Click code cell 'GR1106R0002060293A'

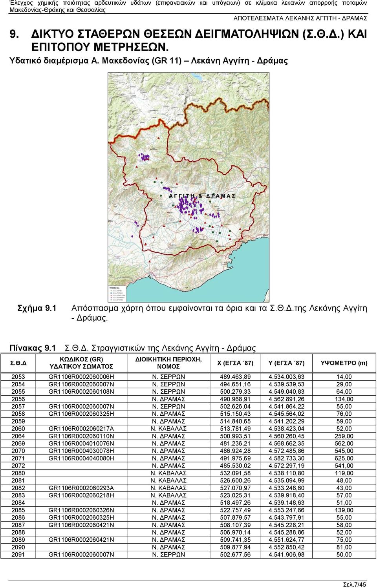[81, 488]
